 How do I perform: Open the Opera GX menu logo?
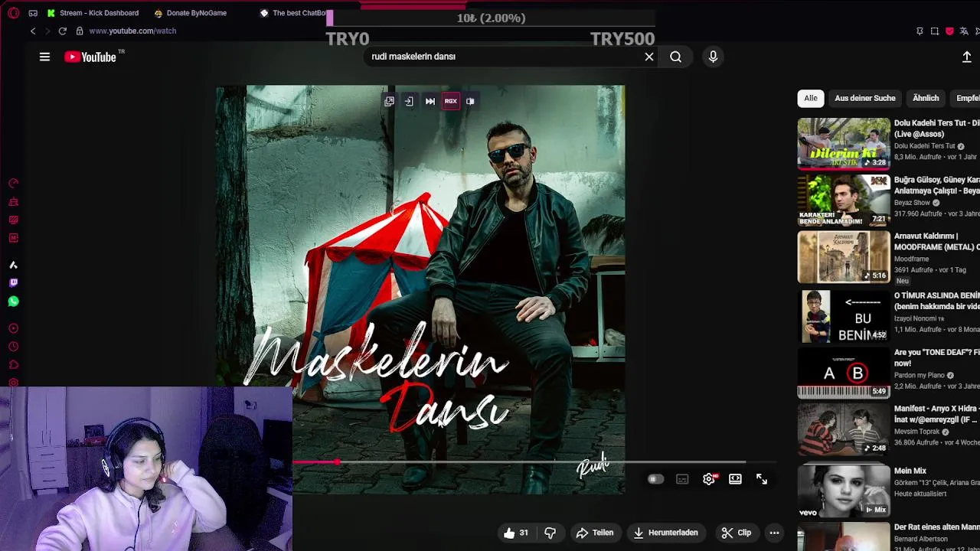(13, 13)
